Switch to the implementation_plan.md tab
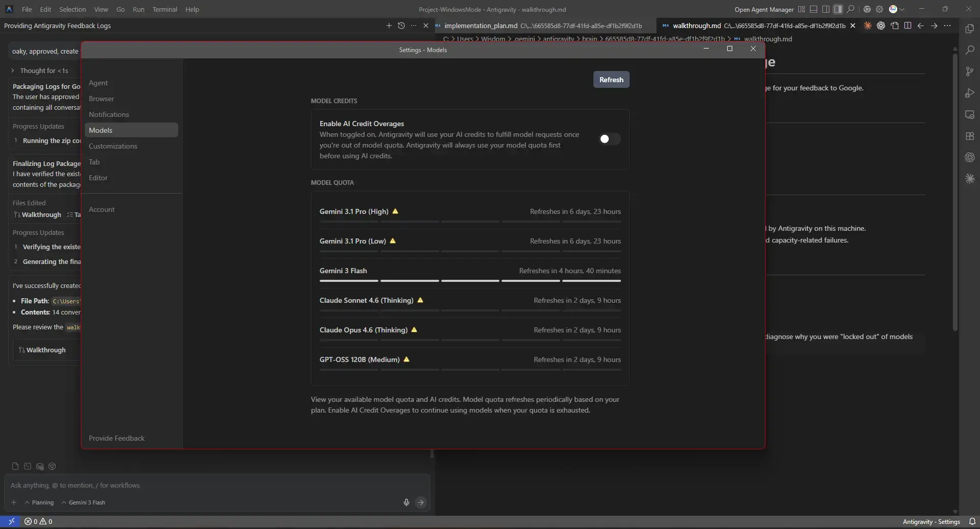980x529 pixels. pos(480,26)
